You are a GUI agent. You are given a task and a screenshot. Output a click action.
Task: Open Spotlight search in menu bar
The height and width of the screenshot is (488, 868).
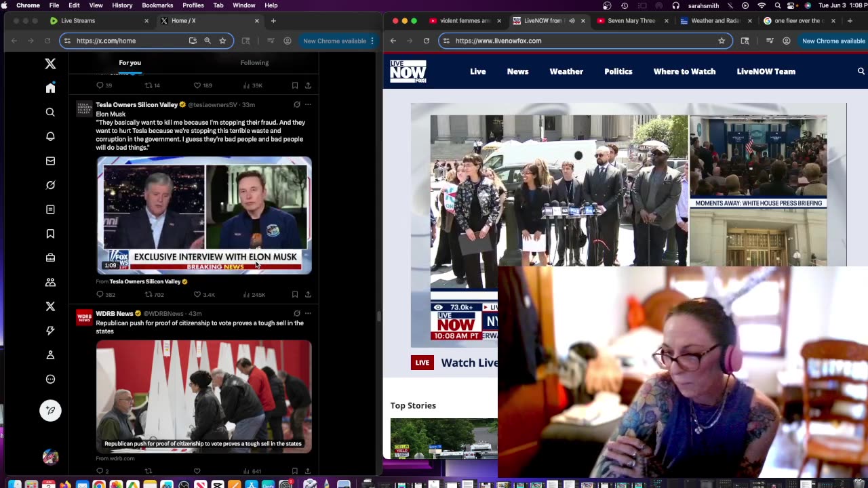(x=777, y=5)
